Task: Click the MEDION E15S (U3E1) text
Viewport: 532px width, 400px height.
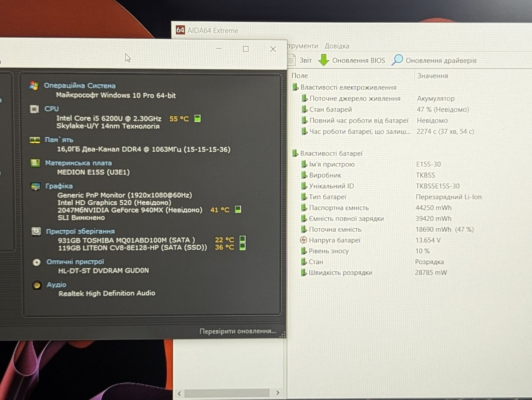Action: [x=93, y=172]
